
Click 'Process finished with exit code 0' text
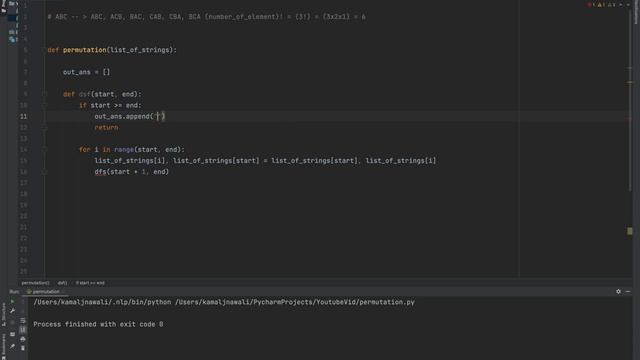pyautogui.click(x=98, y=324)
